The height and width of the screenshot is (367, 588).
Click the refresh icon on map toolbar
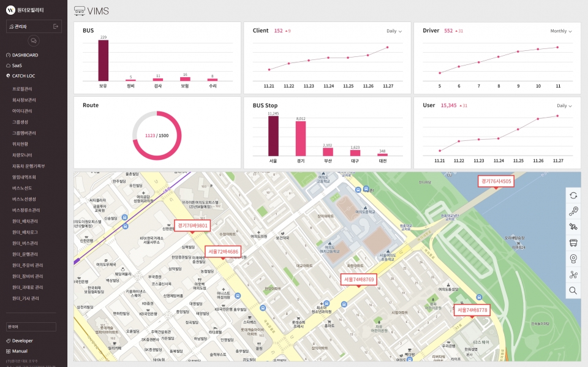[x=573, y=195]
